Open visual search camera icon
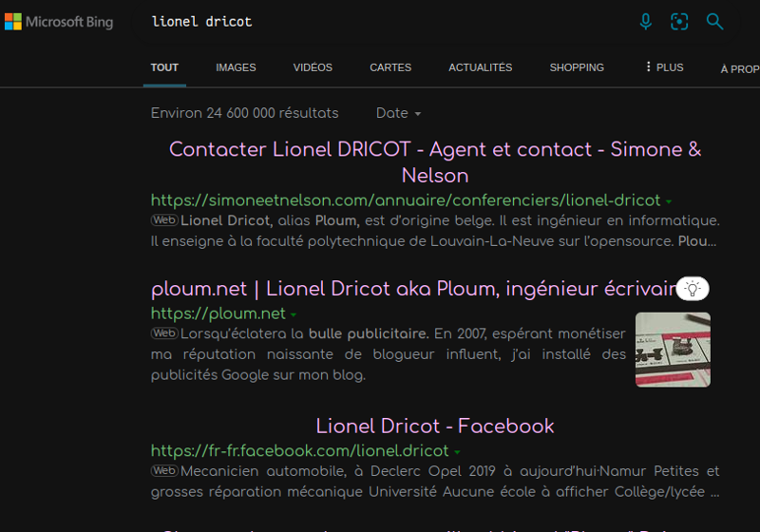760x532 pixels. pos(679,21)
